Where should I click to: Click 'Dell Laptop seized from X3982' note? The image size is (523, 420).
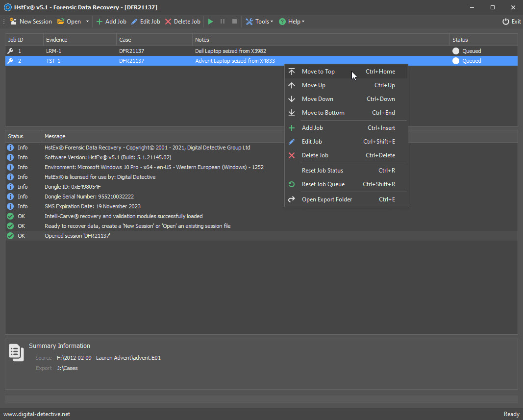[x=230, y=51]
